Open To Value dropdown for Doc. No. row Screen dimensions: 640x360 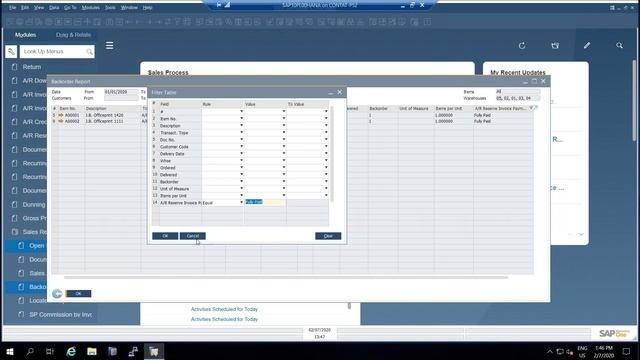[326, 140]
